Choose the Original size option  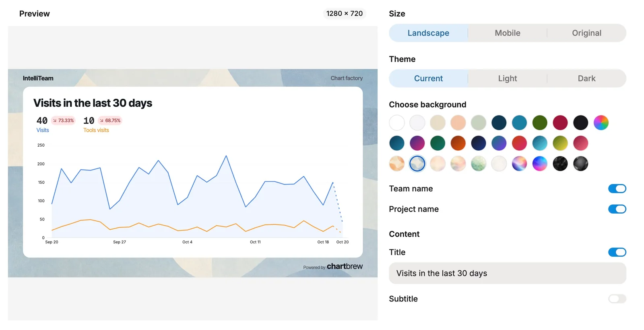(586, 33)
